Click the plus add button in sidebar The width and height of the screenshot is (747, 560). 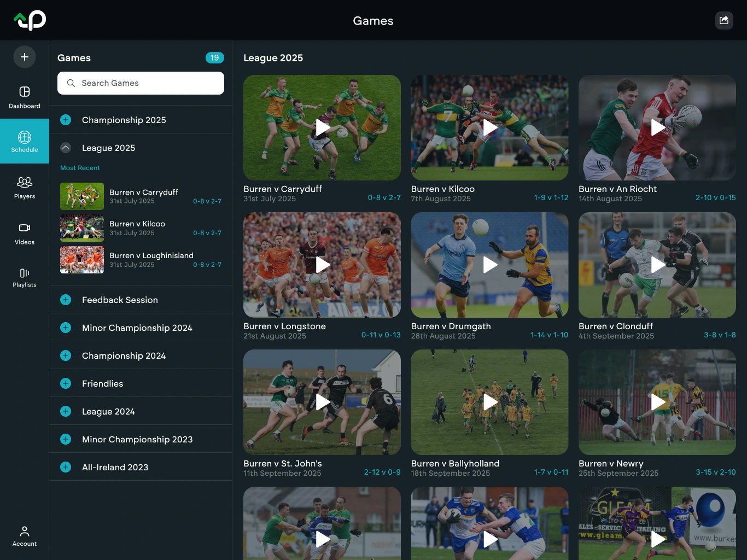[x=25, y=57]
